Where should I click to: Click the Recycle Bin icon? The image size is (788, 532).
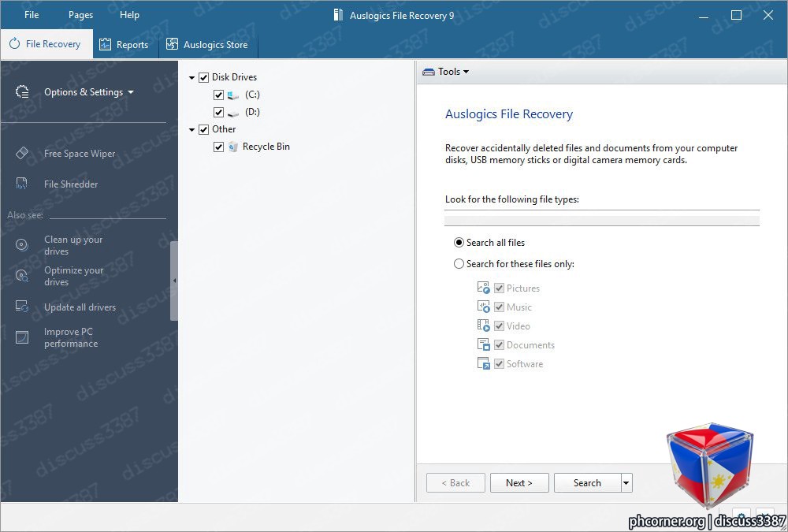[232, 147]
